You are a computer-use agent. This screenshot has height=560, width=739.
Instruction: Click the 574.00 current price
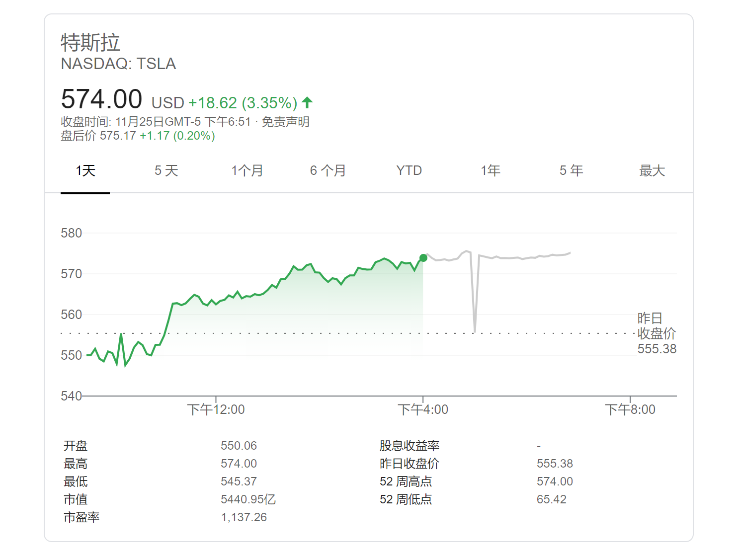pyautogui.click(x=101, y=99)
